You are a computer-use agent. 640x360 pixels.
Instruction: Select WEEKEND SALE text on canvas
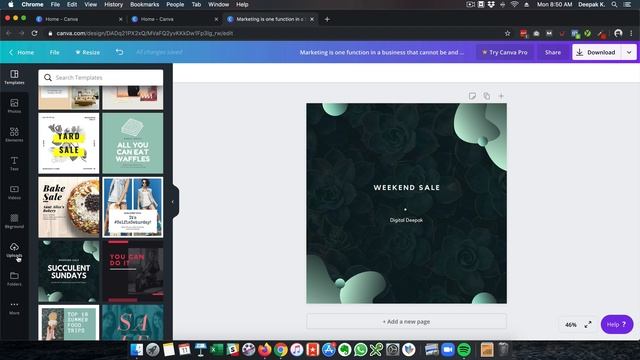pyautogui.click(x=407, y=188)
